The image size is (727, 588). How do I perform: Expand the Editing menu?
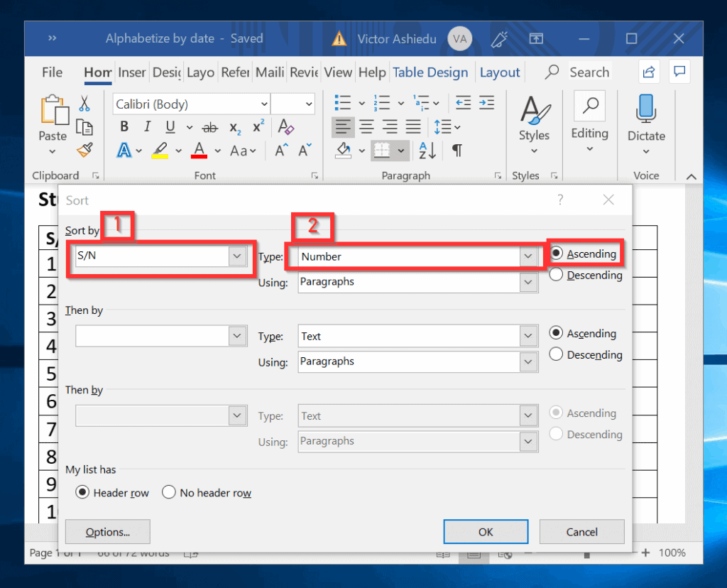coord(590,149)
